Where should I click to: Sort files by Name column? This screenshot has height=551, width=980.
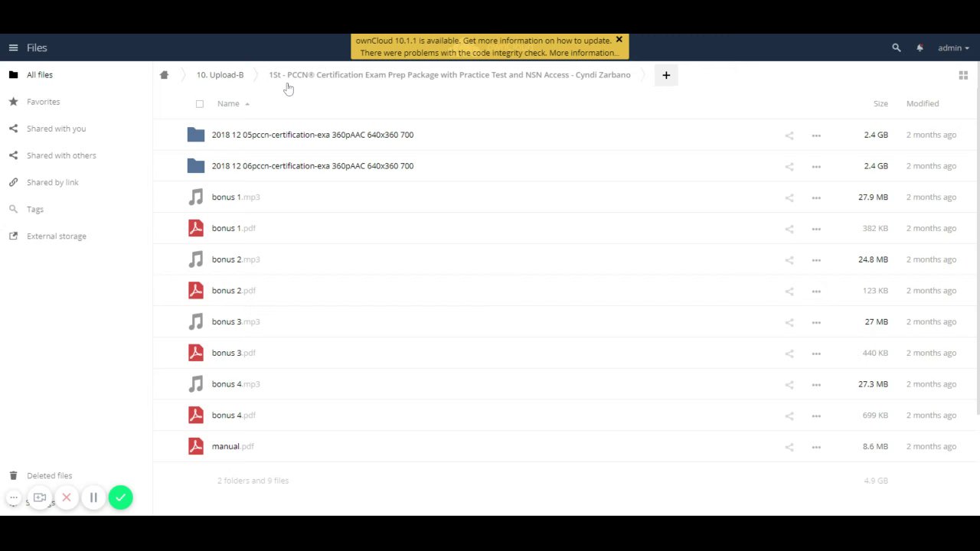(228, 103)
